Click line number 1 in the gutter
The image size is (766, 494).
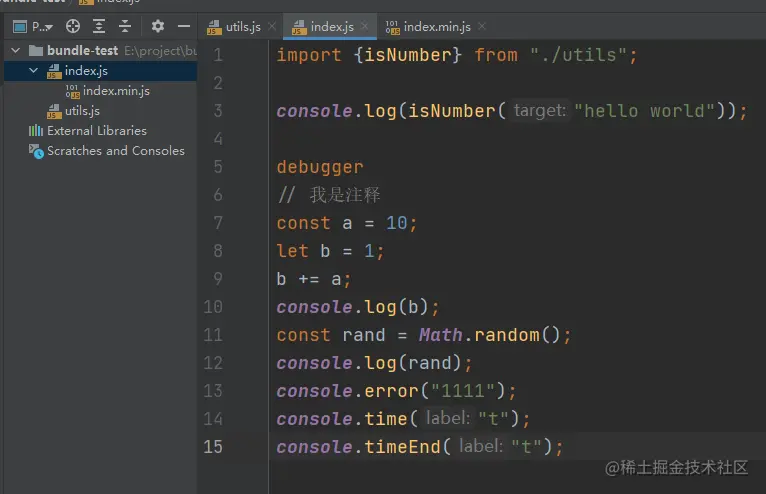(x=218, y=55)
